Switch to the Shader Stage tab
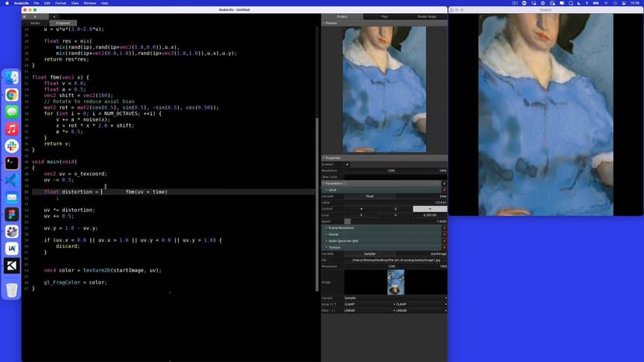644x362 pixels. click(426, 16)
